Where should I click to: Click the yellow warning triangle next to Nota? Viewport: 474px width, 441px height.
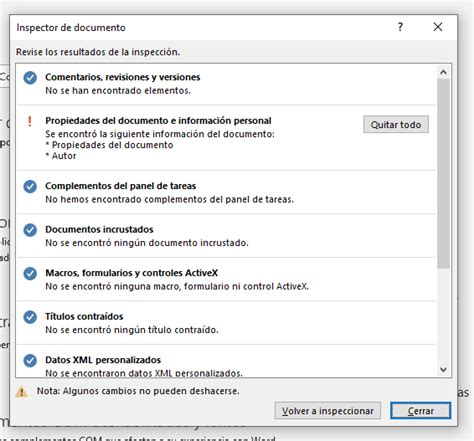coord(22,391)
